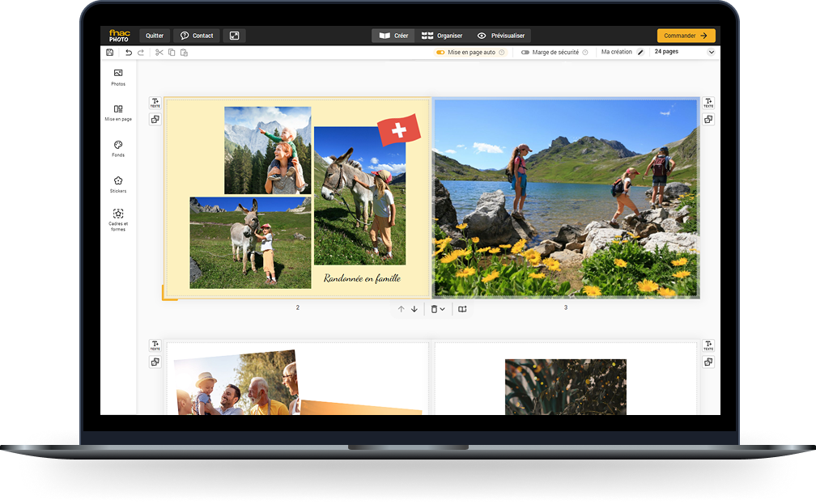Viewport: 816px width, 504px height.
Task: Open the Fonds backgrounds palette
Action: pyautogui.click(x=118, y=148)
